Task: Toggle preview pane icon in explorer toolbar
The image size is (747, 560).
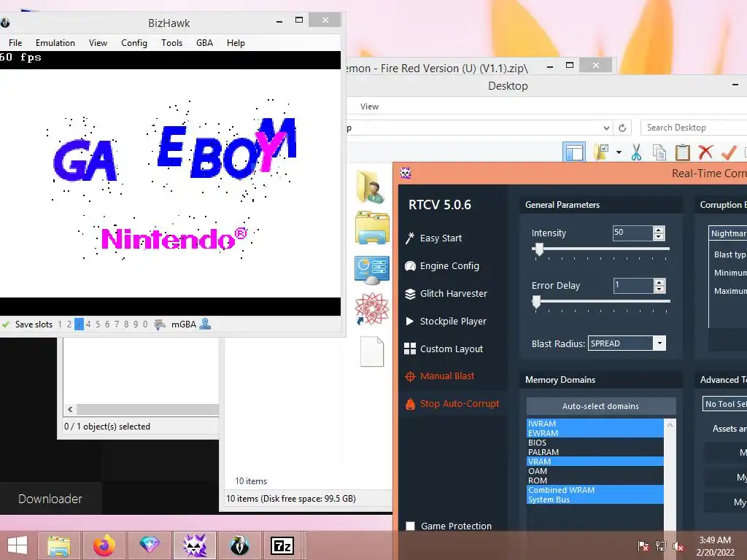Action: [574, 152]
